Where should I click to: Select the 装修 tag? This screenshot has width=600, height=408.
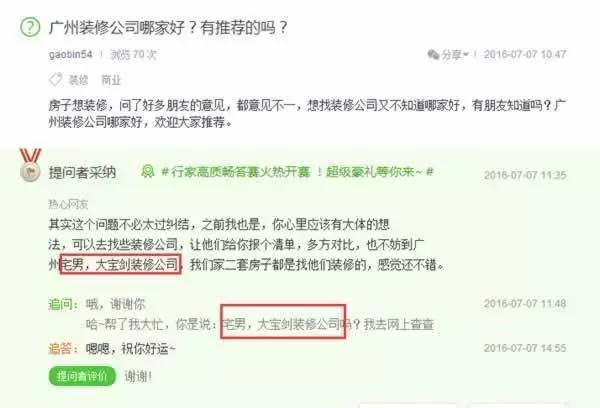point(78,80)
